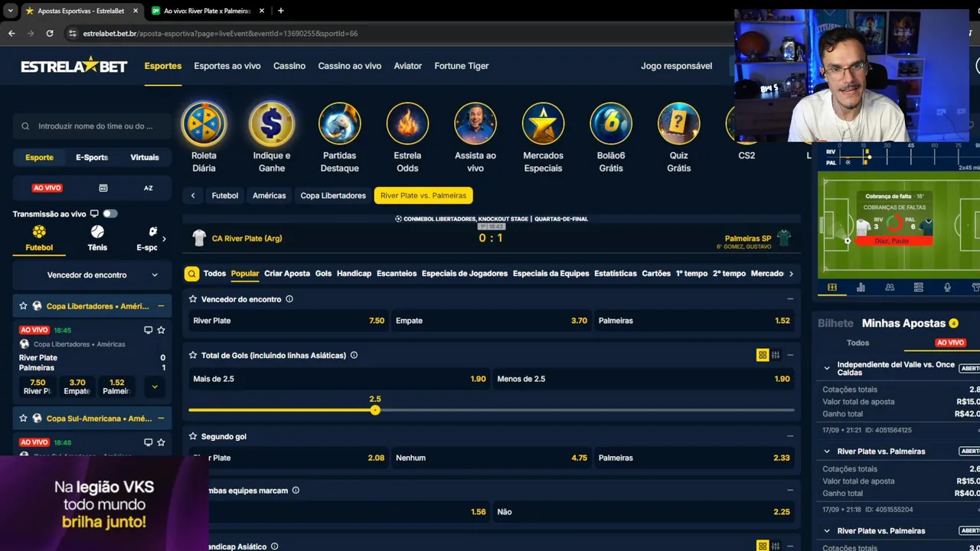Collapse Independiente del Valle bet entry

click(827, 369)
